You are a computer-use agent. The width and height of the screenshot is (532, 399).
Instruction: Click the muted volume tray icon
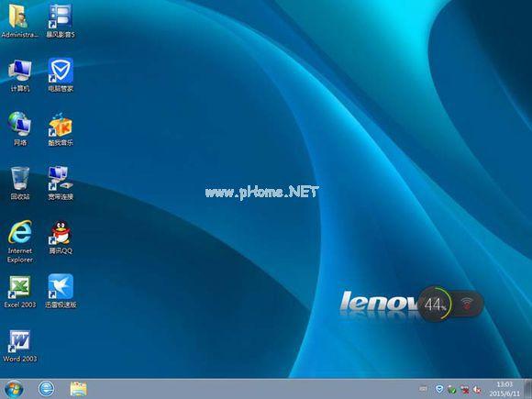pos(477,390)
